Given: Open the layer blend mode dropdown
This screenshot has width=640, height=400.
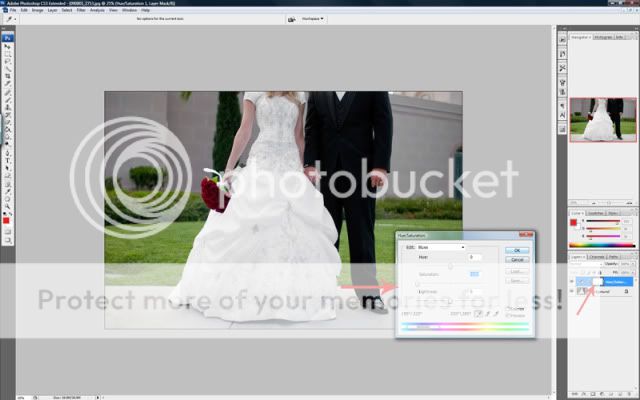Looking at the screenshot, I should 585,264.
